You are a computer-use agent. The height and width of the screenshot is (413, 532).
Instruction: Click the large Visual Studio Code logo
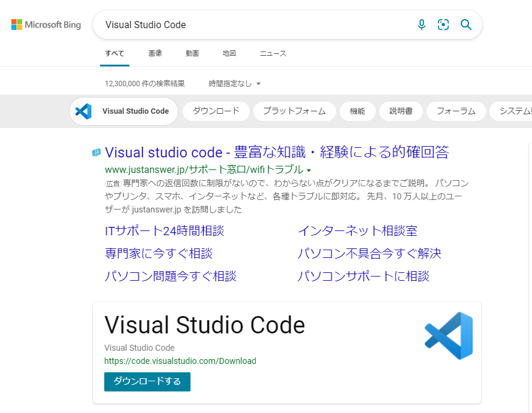pyautogui.click(x=449, y=335)
